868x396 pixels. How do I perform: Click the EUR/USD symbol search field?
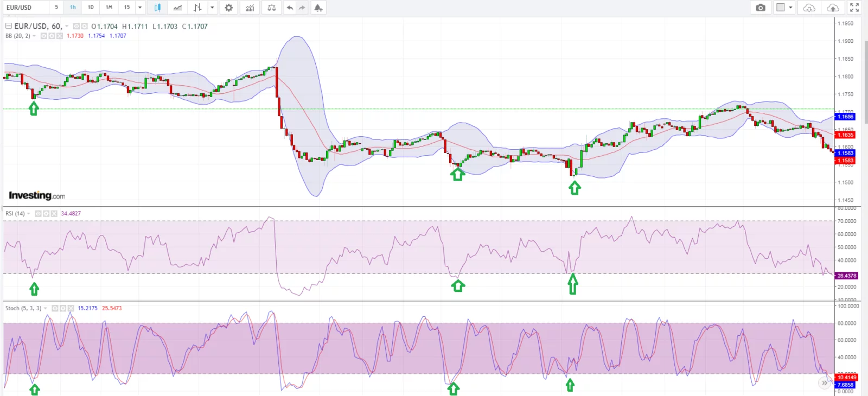click(25, 8)
